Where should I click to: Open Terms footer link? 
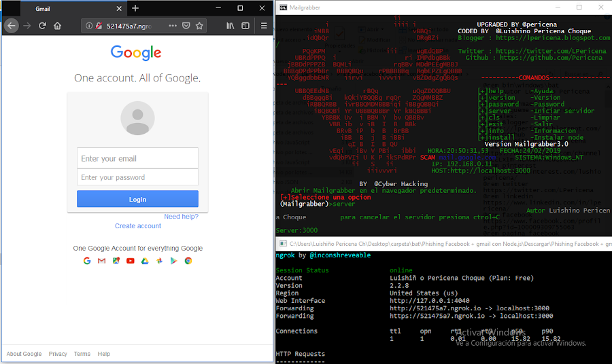coord(82,354)
